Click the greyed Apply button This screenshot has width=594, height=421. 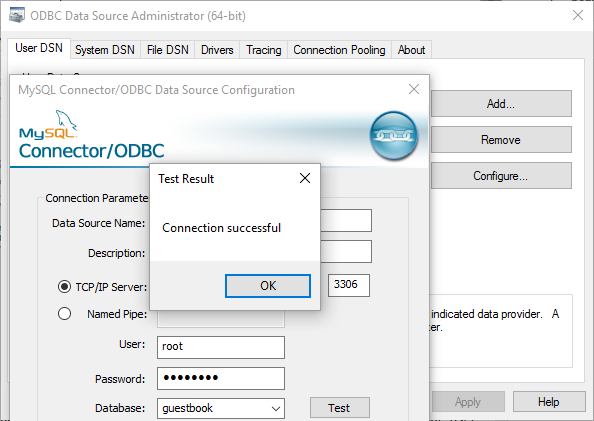click(x=468, y=402)
